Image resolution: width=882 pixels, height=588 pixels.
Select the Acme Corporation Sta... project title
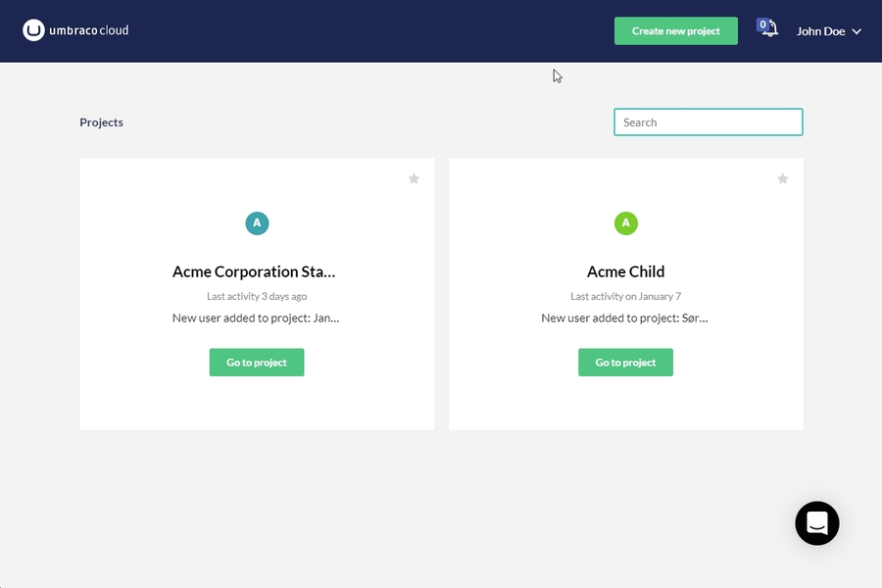[257, 271]
